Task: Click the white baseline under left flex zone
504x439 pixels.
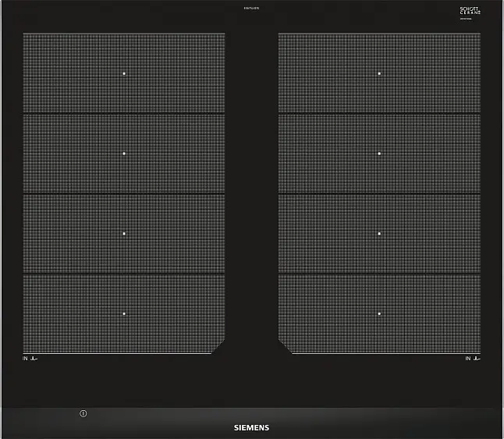Action: 117,353
